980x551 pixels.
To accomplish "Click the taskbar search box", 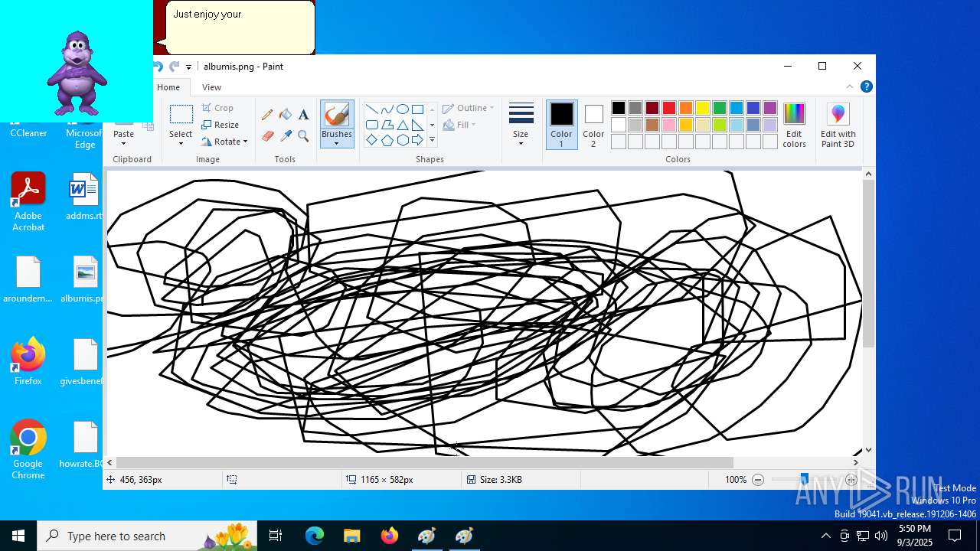I will (x=147, y=536).
